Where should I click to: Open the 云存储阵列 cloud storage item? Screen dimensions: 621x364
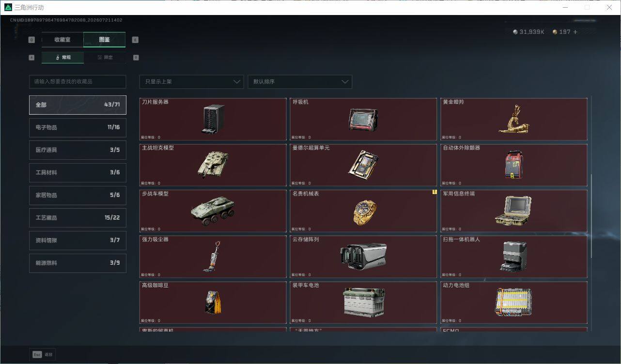pos(363,257)
